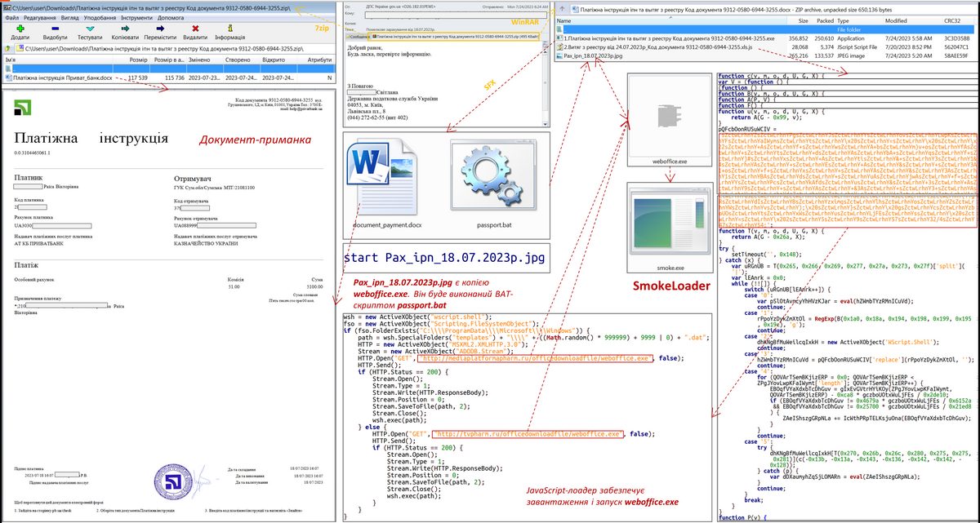Click the Видалити (Delete) red X icon
980x523 pixels.
[195, 29]
